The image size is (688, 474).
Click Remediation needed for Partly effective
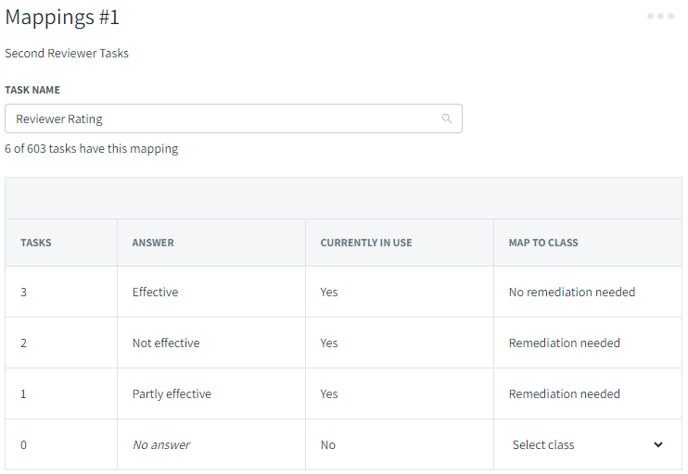tap(564, 394)
